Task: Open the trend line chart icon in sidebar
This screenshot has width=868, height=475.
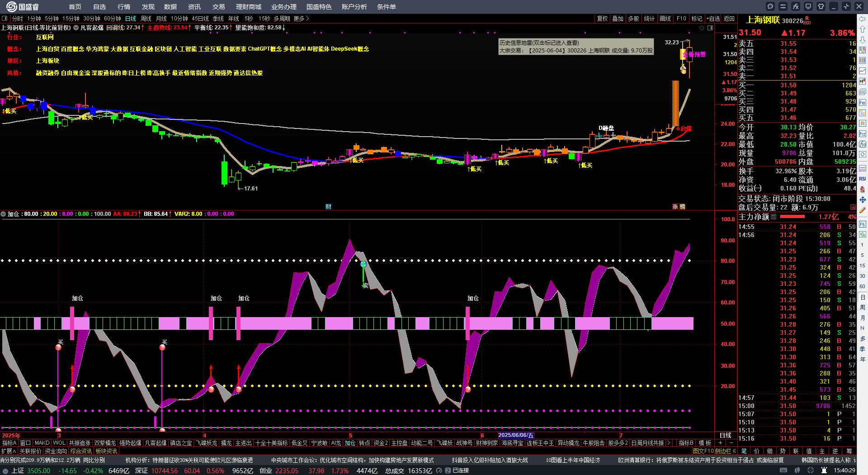Action: pyautogui.click(x=863, y=71)
